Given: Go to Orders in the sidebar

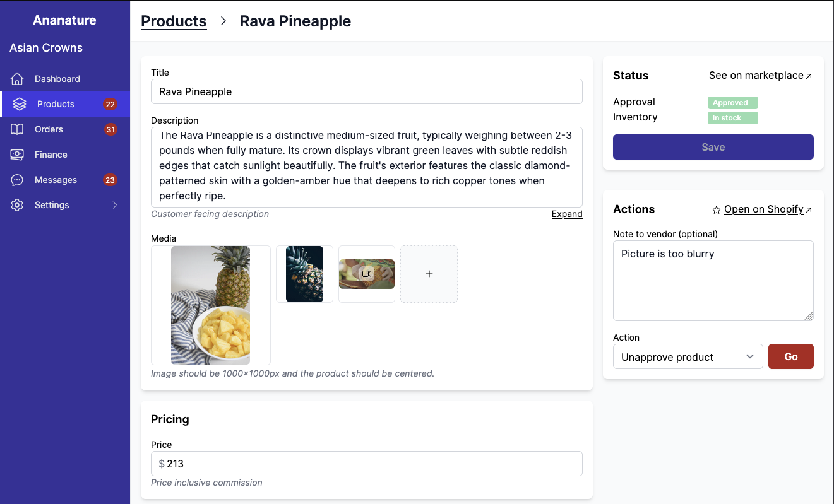Looking at the screenshot, I should pos(49,129).
